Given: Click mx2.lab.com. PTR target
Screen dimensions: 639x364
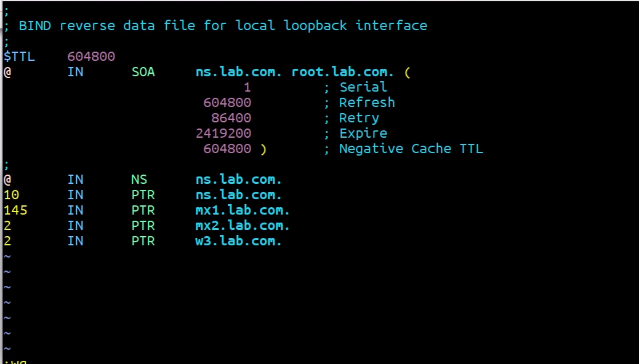Looking at the screenshot, I should (x=243, y=226).
